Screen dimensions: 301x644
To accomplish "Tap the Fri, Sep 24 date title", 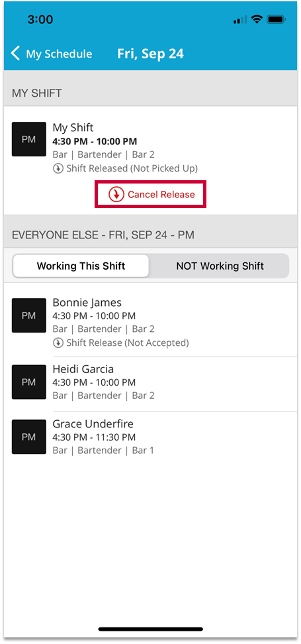I will [151, 54].
